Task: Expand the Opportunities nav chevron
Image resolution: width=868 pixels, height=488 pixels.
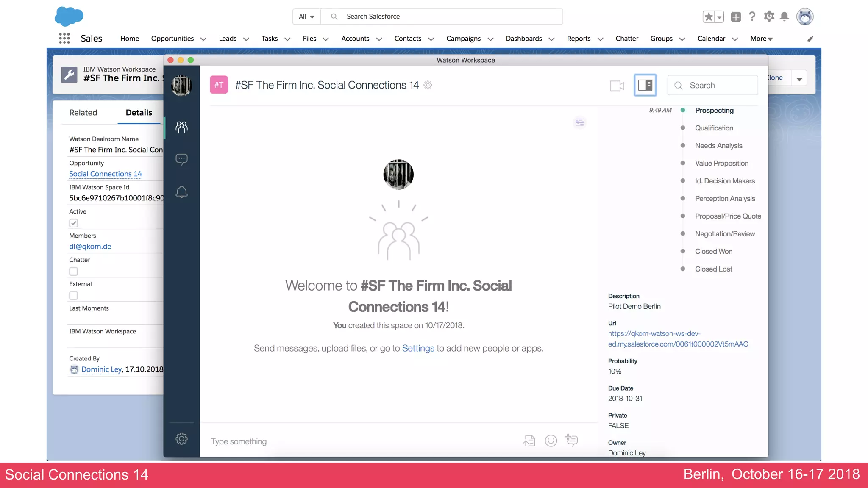Action: point(203,39)
